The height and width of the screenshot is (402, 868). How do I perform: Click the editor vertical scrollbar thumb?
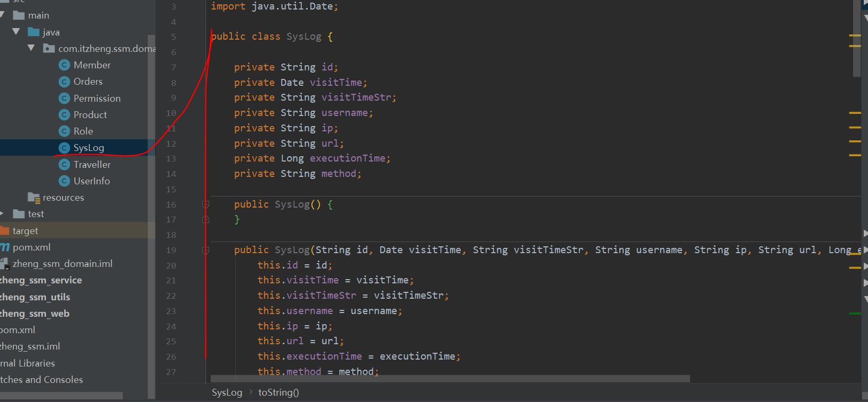pos(857,38)
